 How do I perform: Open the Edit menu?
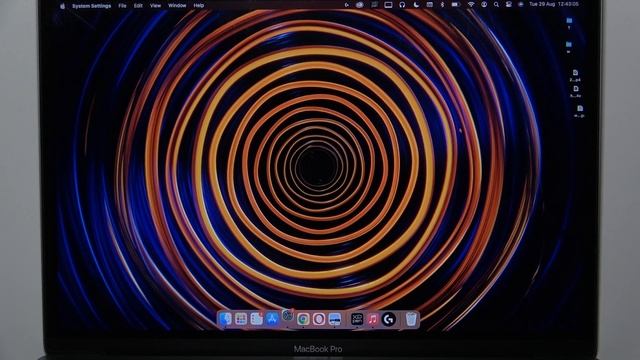coord(138,6)
